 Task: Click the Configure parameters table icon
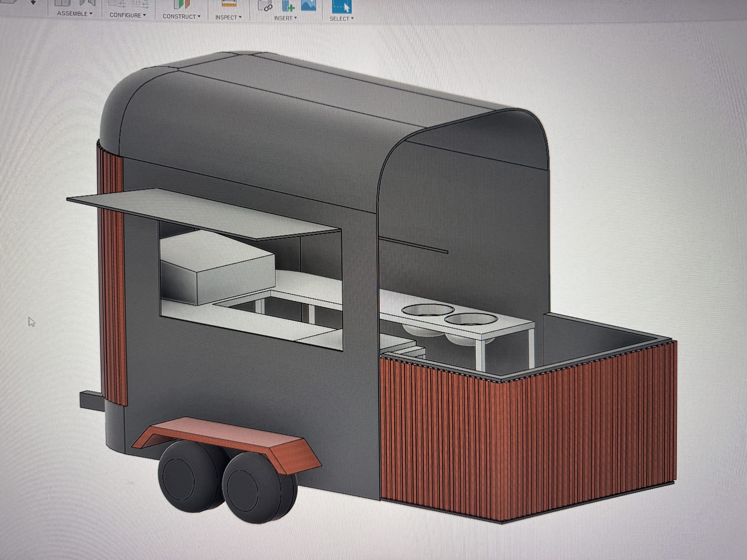141,3
